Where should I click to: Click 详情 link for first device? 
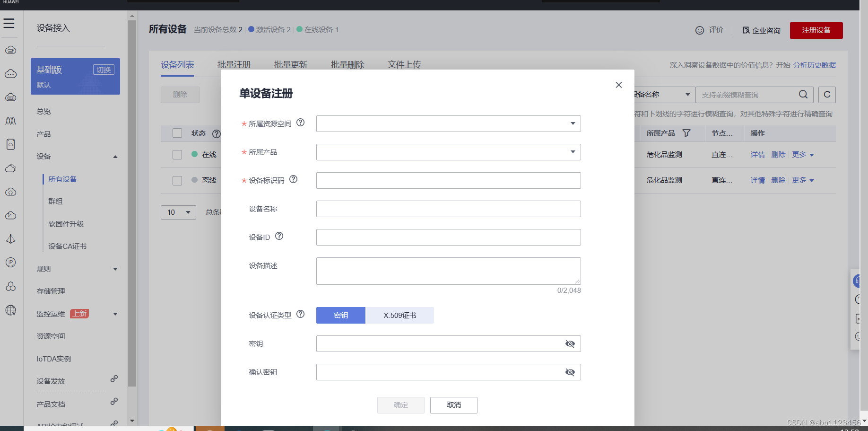[757, 155]
